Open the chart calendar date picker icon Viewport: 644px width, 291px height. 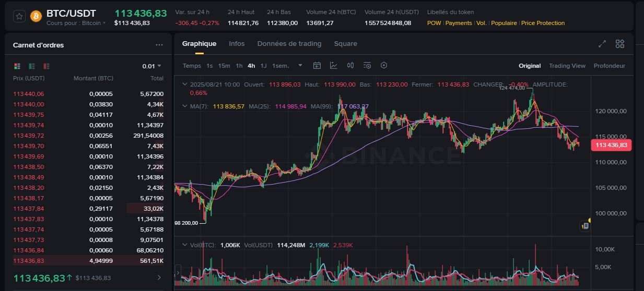[317, 66]
